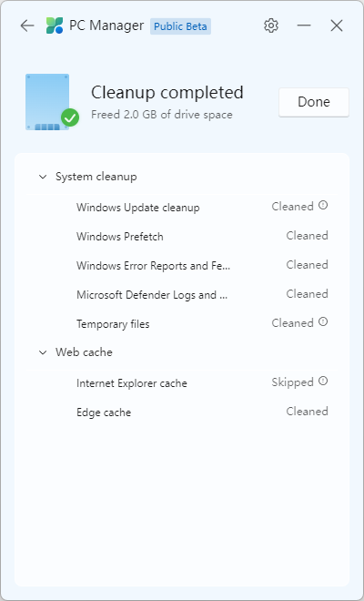Select the Windows Prefetch entry

tap(182, 237)
